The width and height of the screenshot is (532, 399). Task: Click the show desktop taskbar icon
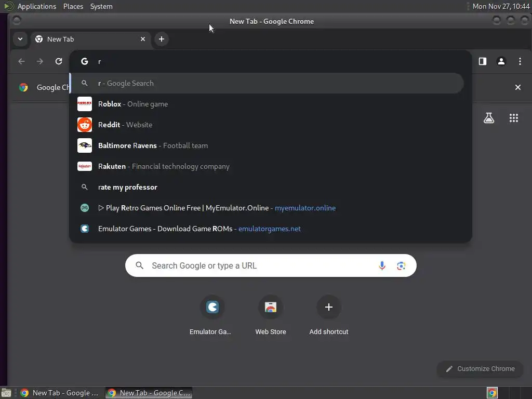(6, 393)
